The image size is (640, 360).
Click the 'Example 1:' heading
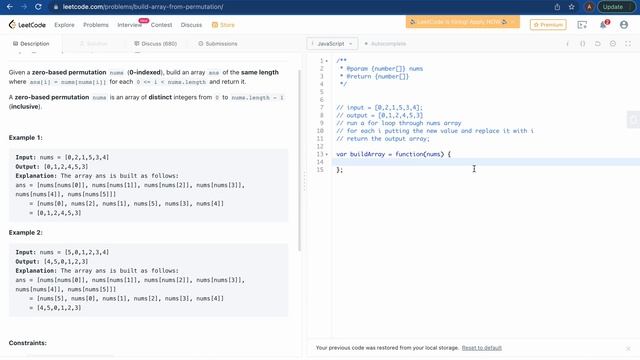(x=25, y=138)
